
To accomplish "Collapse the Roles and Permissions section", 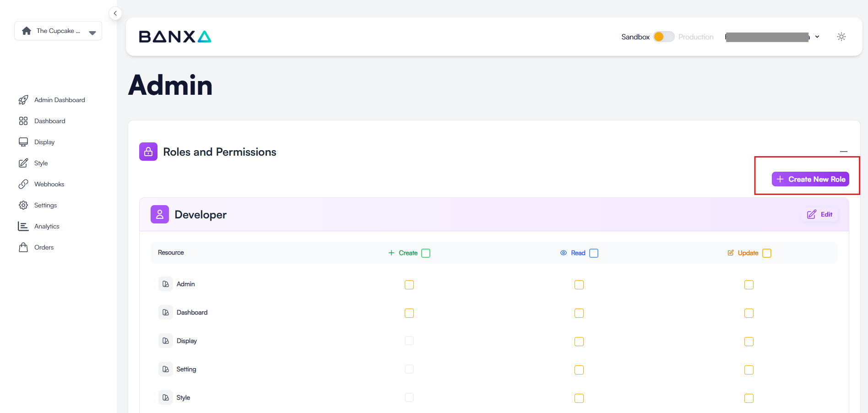I will [x=844, y=152].
